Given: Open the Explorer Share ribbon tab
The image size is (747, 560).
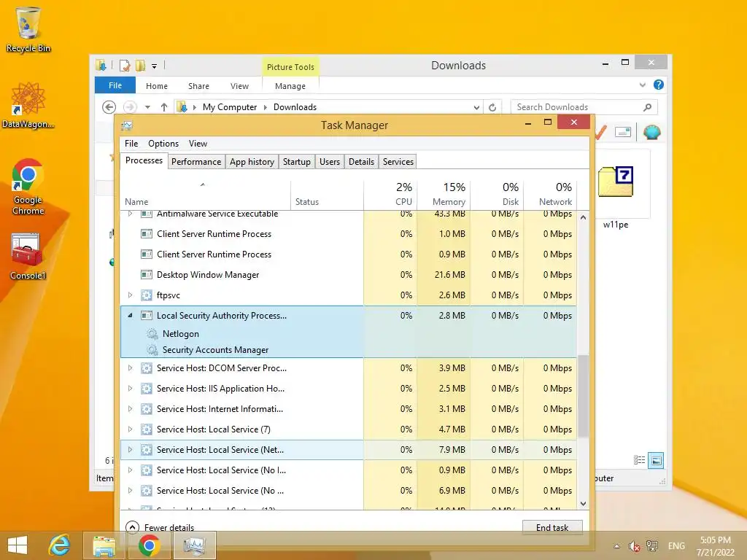Looking at the screenshot, I should pos(198,86).
